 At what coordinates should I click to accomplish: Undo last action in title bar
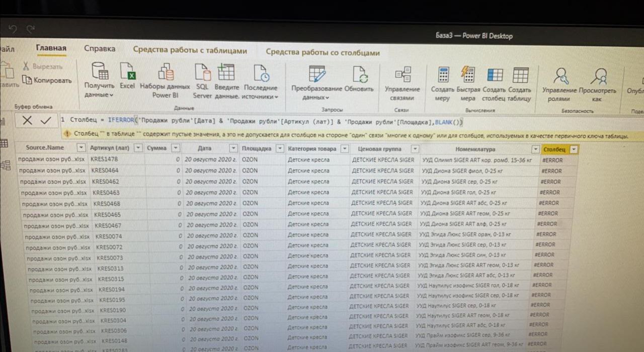[x=13, y=30]
